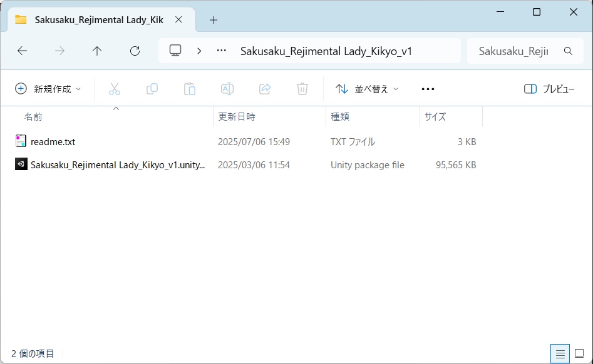Viewport: 593px width, 364px height.
Task: Click the Rename icon in toolbar
Action: 227,89
